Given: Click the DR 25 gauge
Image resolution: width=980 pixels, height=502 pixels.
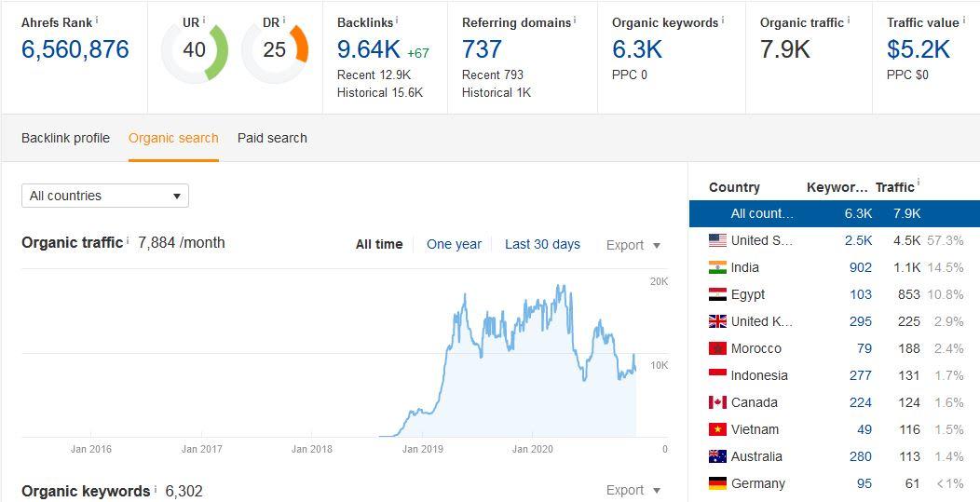Looking at the screenshot, I should [x=275, y=50].
